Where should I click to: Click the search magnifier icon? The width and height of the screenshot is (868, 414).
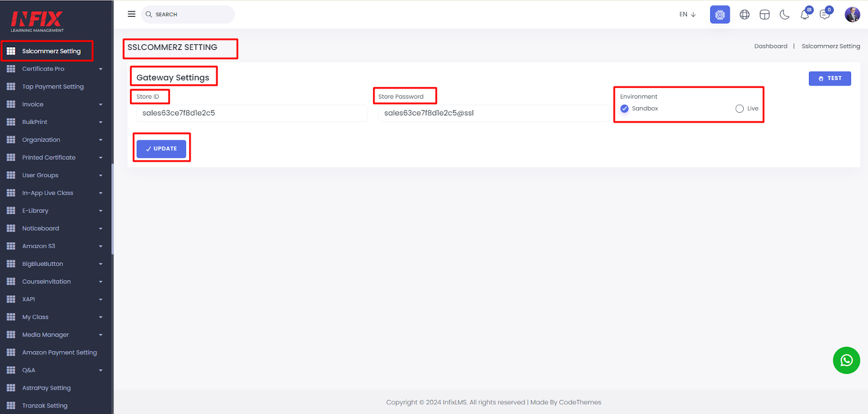point(149,15)
